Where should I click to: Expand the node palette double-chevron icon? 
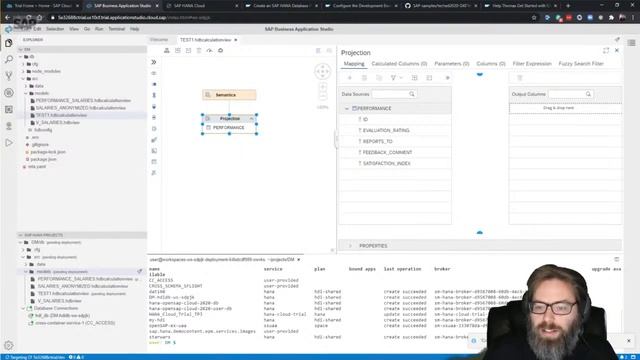pyautogui.click(x=154, y=62)
